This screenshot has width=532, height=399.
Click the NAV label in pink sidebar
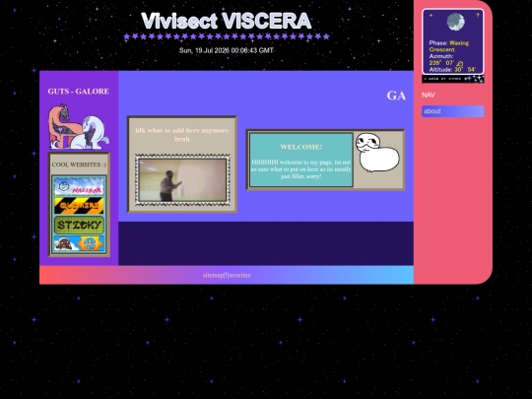428,95
